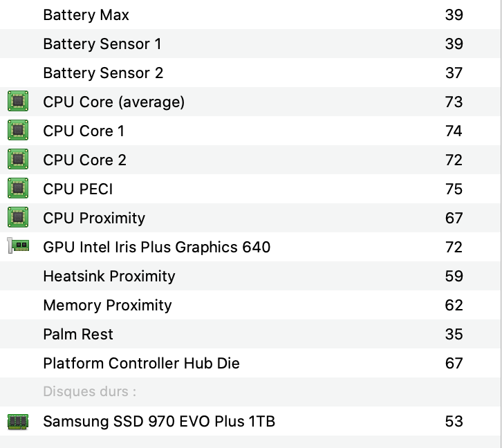
Task: Click the Samsung SSD drive icon
Action: pos(18,421)
